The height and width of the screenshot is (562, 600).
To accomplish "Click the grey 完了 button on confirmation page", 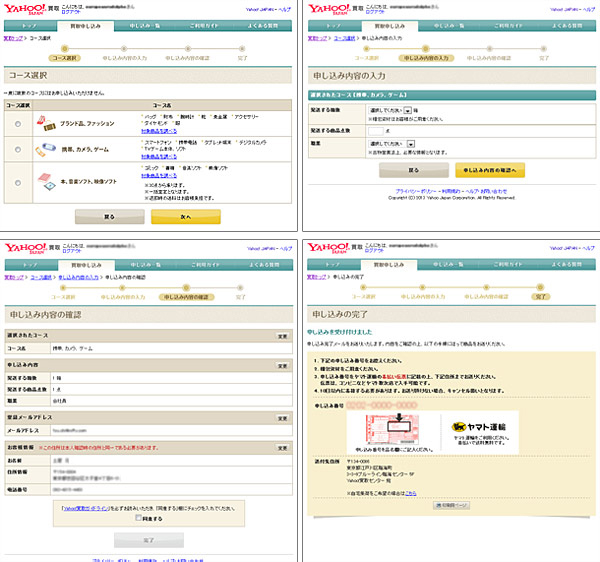I will click(148, 540).
